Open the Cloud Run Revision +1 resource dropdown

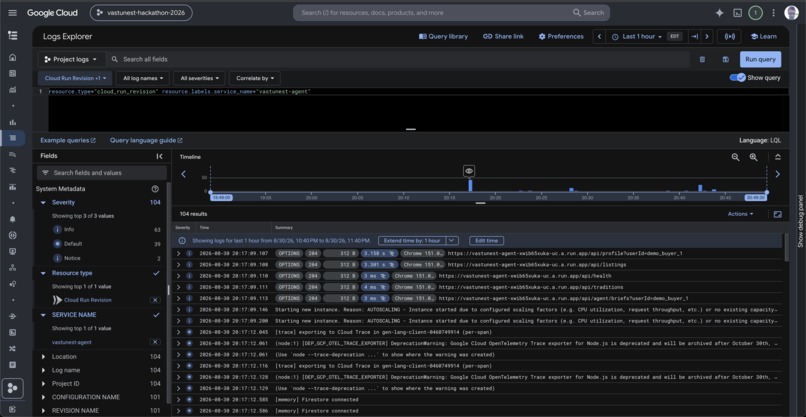point(75,78)
